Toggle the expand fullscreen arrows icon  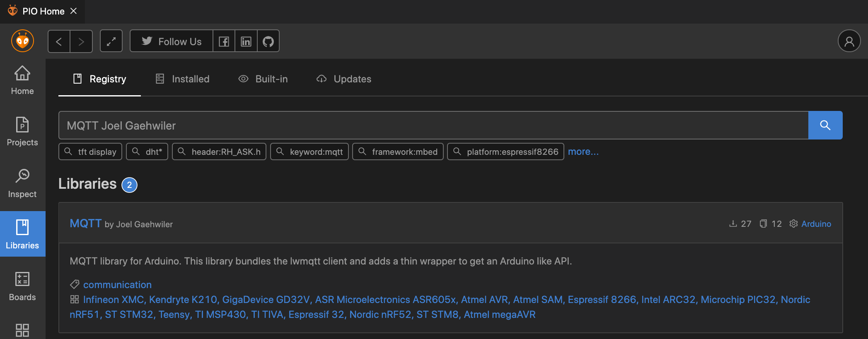[x=111, y=41]
